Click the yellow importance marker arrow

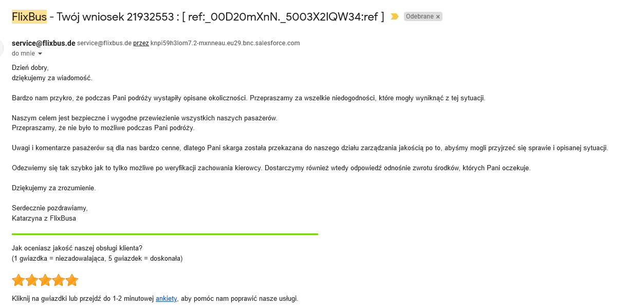click(x=394, y=16)
